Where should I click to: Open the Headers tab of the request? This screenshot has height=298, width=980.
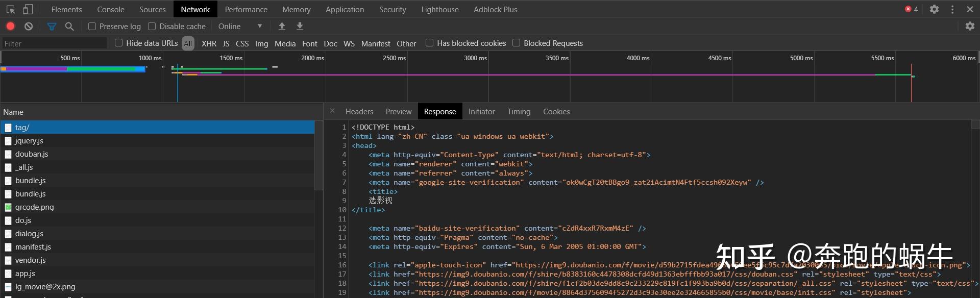[x=359, y=111]
